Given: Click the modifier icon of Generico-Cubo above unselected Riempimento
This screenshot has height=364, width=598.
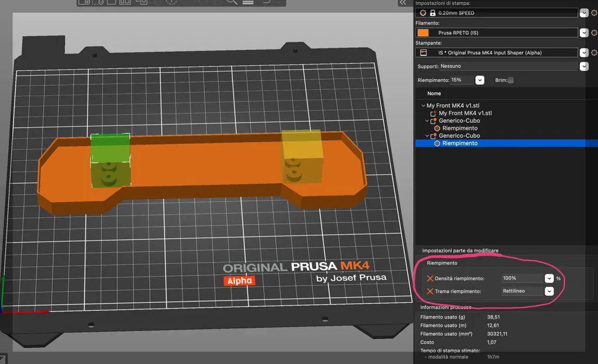Looking at the screenshot, I should click(x=433, y=121).
